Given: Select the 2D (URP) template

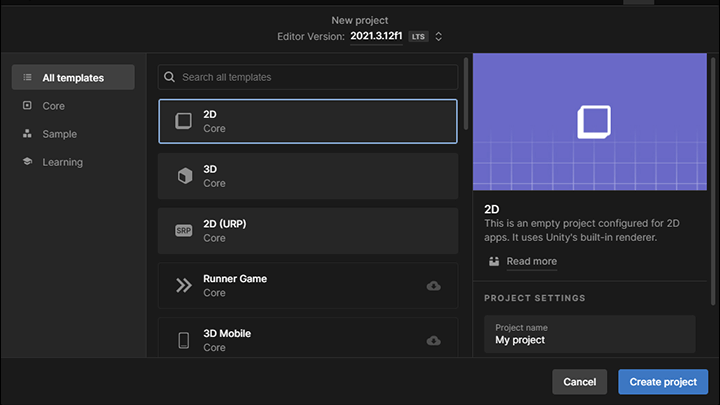Looking at the screenshot, I should click(x=308, y=231).
